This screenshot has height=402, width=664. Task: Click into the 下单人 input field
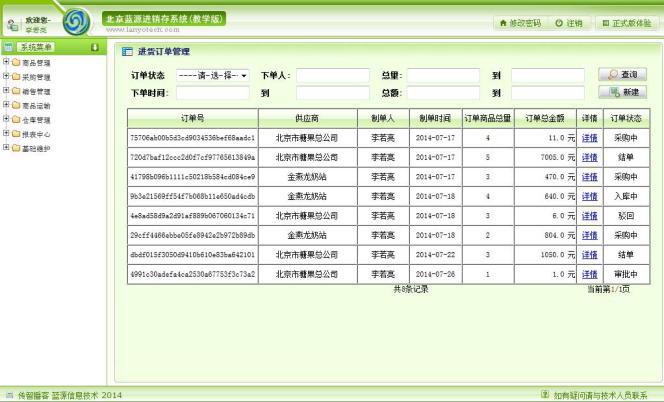[333, 75]
